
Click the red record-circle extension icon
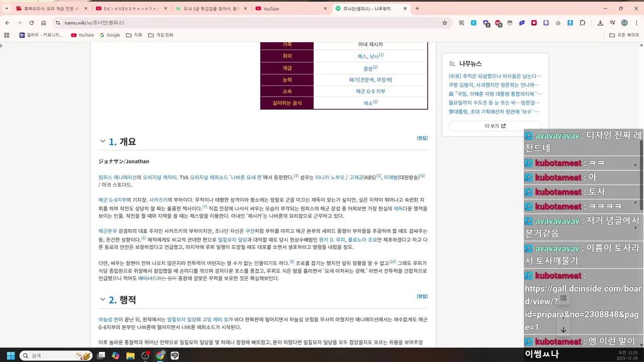tap(534, 23)
